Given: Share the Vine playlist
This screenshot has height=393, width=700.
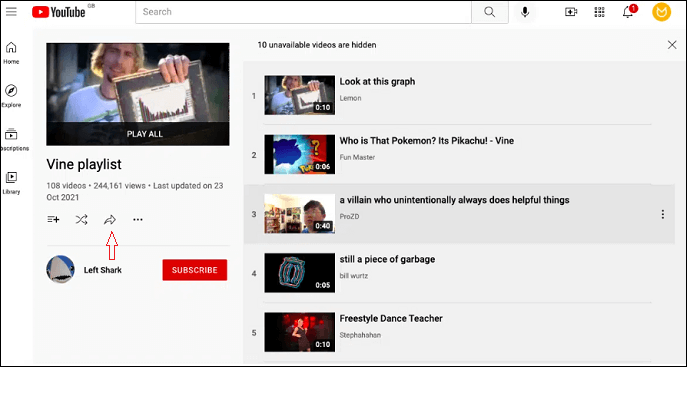Looking at the screenshot, I should pyautogui.click(x=110, y=219).
